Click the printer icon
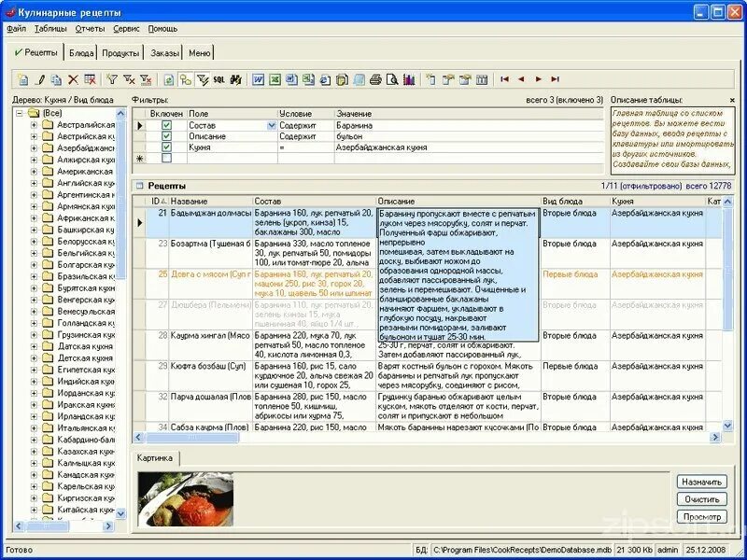The width and height of the screenshot is (747, 560). 375,79
